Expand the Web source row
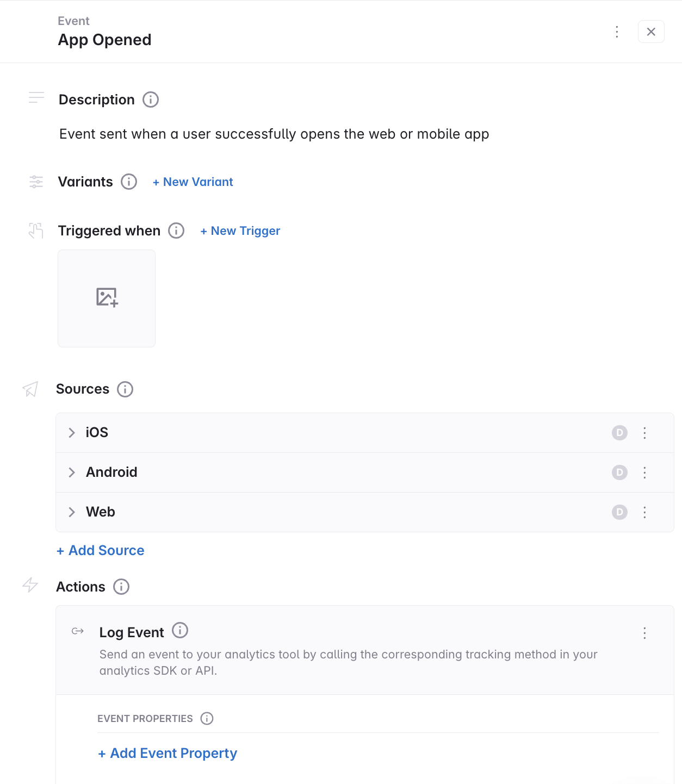This screenshot has width=682, height=784. pyautogui.click(x=72, y=512)
